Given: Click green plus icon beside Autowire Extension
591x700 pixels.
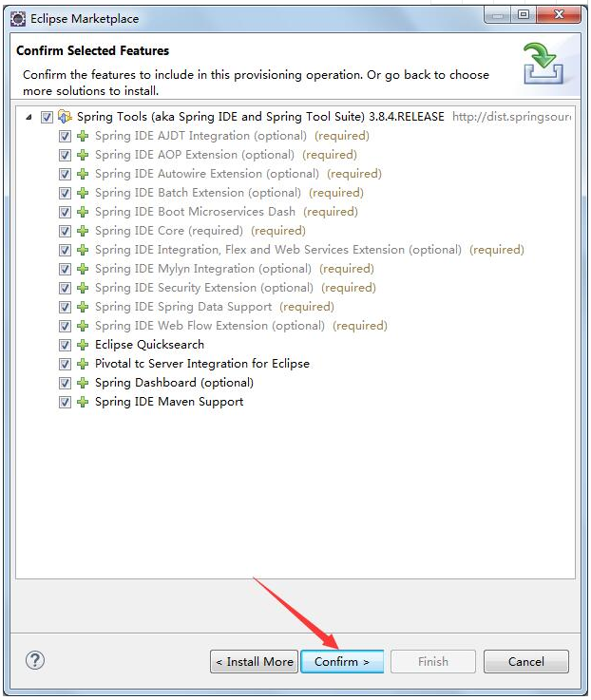Looking at the screenshot, I should pyautogui.click(x=83, y=174).
